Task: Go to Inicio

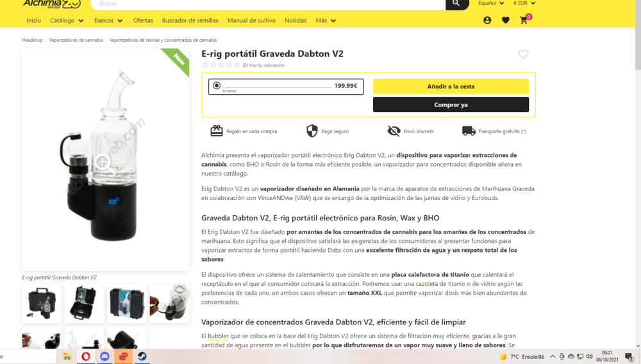Action: point(33,21)
